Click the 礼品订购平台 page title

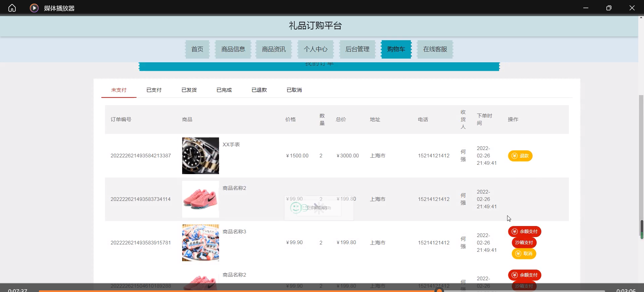315,26
